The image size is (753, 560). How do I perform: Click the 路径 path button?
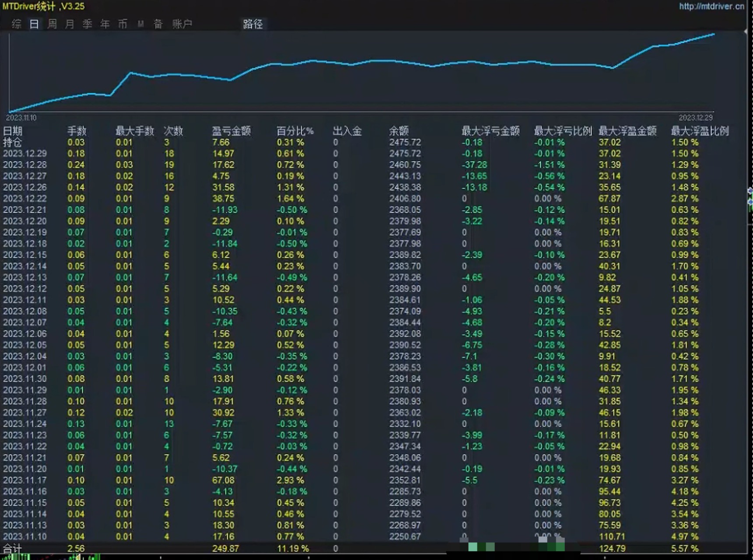(x=253, y=24)
